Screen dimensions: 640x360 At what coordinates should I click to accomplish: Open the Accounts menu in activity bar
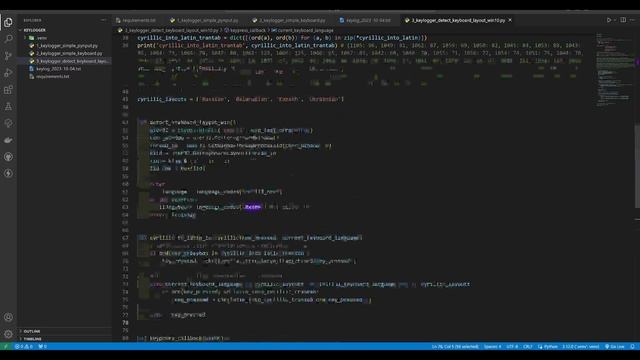click(x=8, y=317)
